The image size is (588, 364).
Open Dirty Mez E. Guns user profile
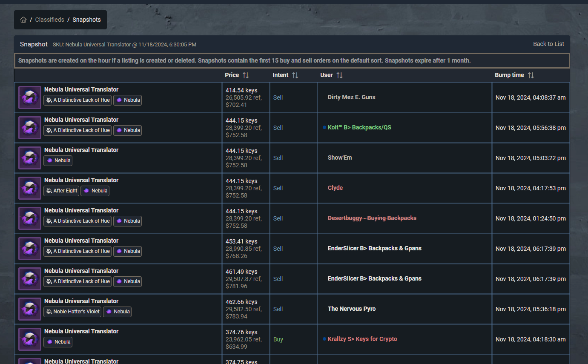[x=352, y=97]
